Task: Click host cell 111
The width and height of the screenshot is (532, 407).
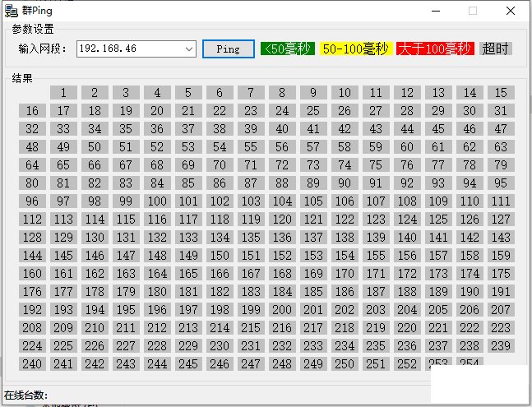Action: (x=501, y=201)
